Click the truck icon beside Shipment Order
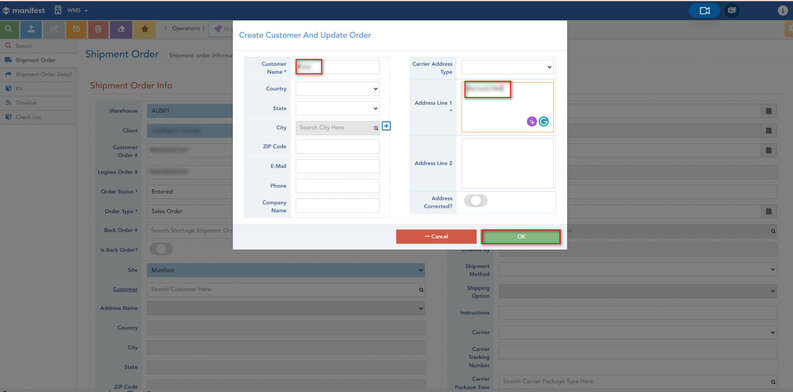Image resolution: width=793 pixels, height=392 pixels. [8, 60]
